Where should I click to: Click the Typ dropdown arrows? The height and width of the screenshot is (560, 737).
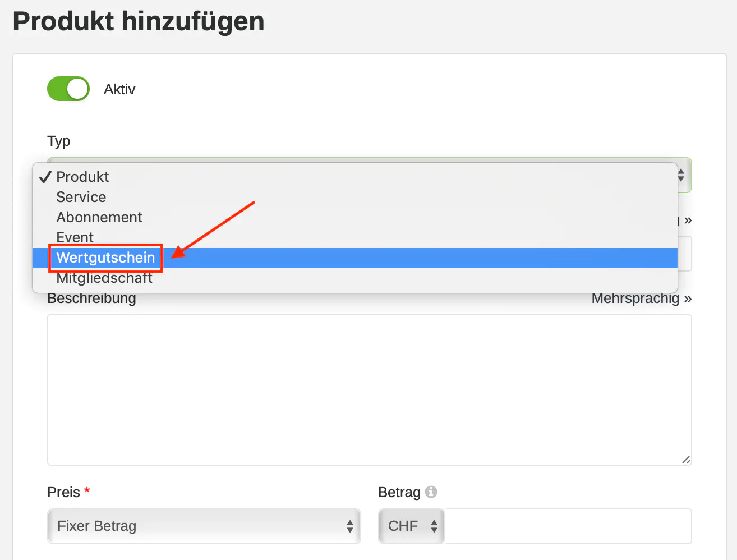click(681, 175)
